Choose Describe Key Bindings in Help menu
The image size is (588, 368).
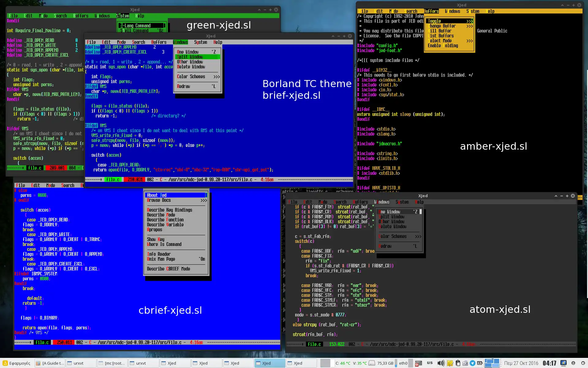click(169, 210)
